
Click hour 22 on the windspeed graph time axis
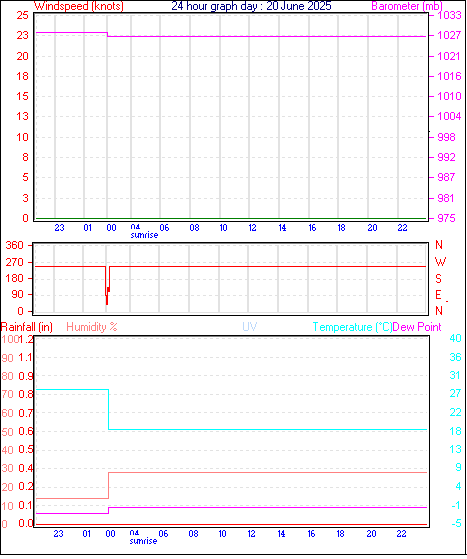tap(402, 227)
